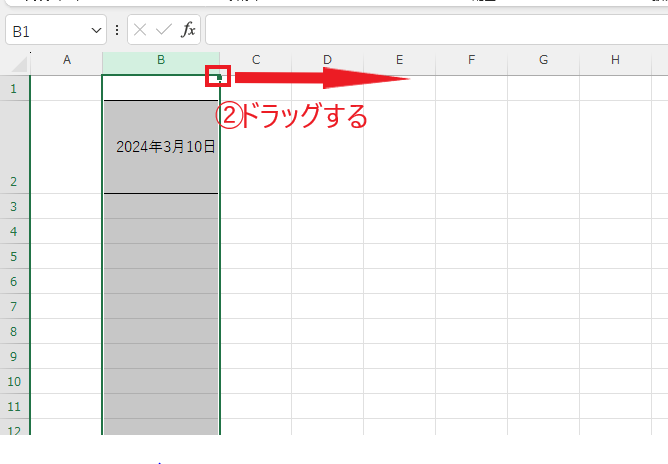Select row 3 header
Screen dimensions: 668x464
[x=14, y=206]
